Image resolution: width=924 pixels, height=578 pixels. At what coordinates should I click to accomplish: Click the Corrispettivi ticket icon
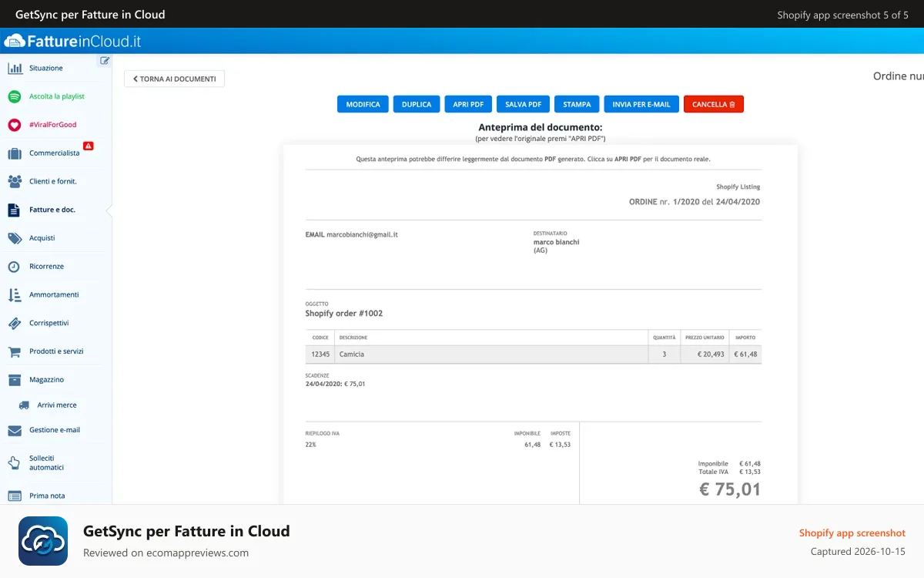(15, 323)
